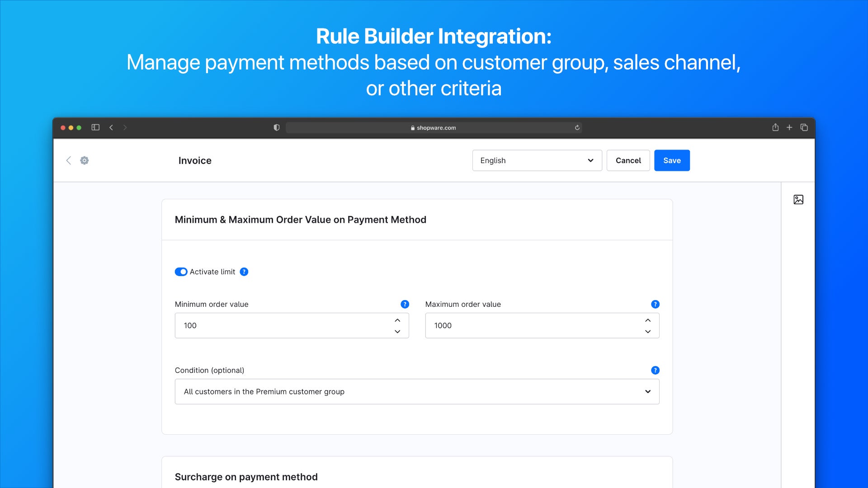Click browser sidebar toggle icon
The image size is (868, 488).
[x=95, y=127]
